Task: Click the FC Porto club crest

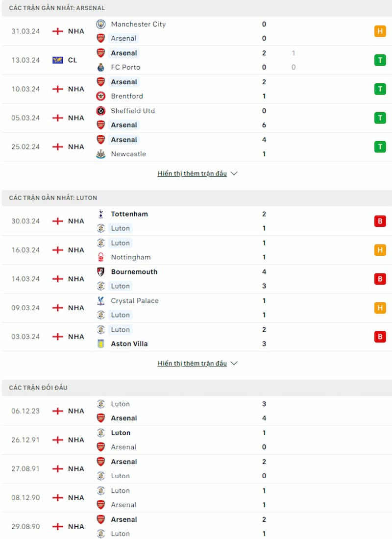Action: point(101,67)
